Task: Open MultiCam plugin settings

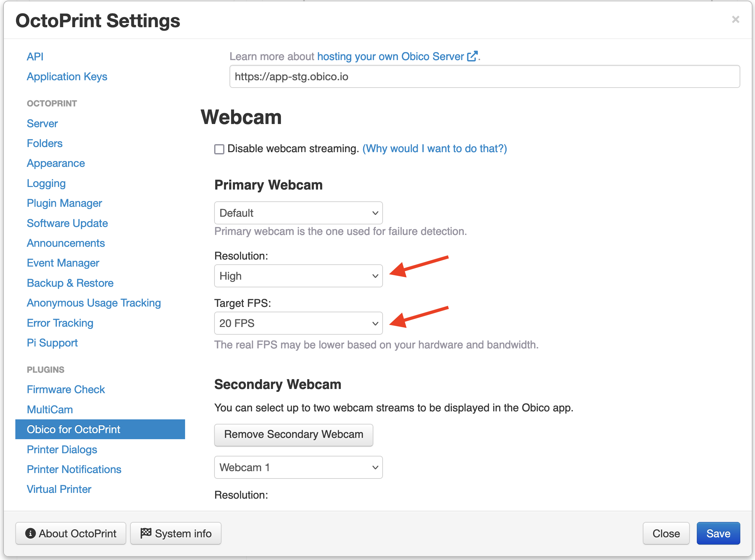Action: tap(50, 409)
